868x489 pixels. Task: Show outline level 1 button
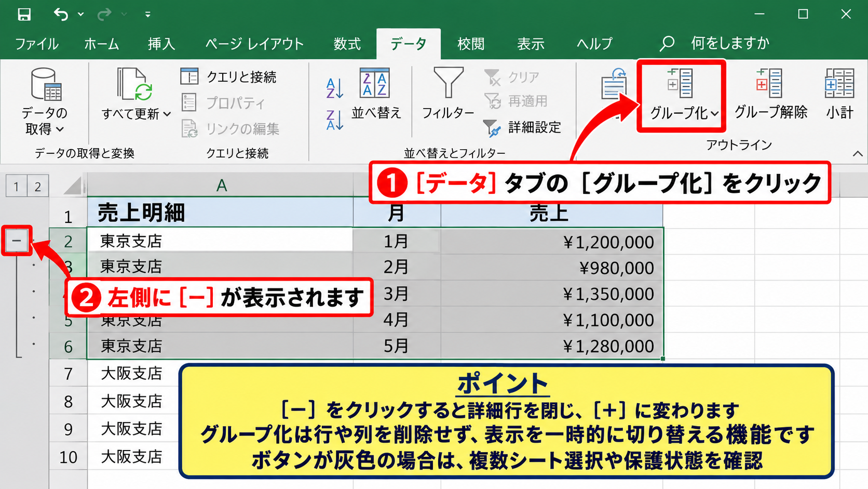point(17,186)
